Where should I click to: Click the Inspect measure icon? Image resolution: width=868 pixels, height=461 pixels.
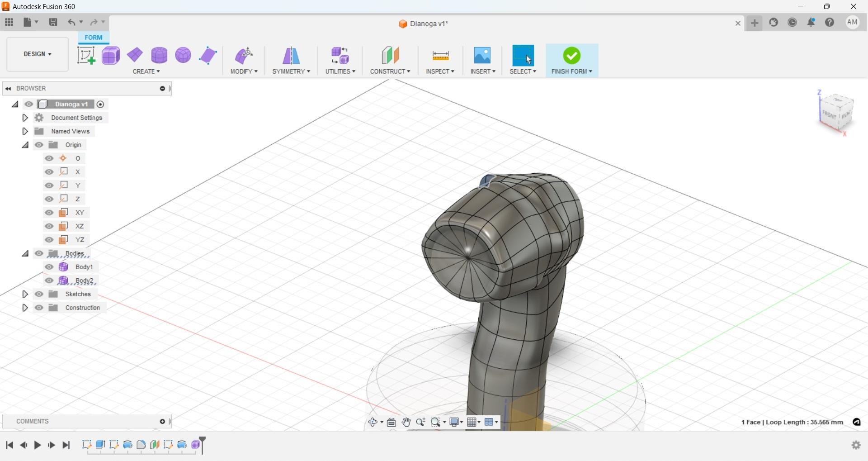[x=440, y=56]
